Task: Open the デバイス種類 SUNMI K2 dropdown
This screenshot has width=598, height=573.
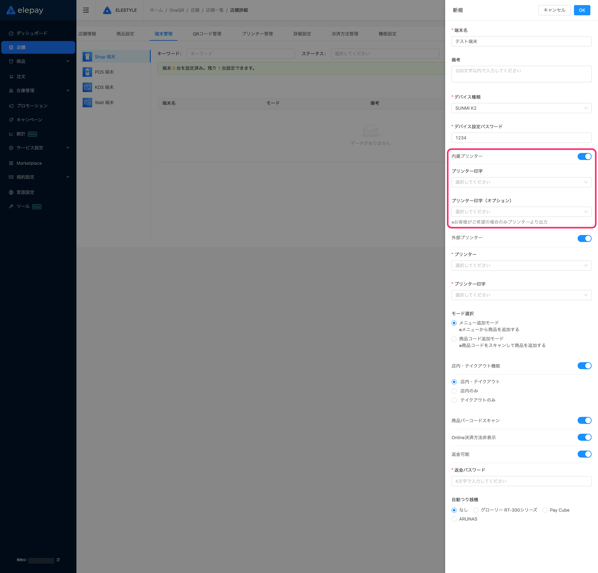Action: point(521,108)
